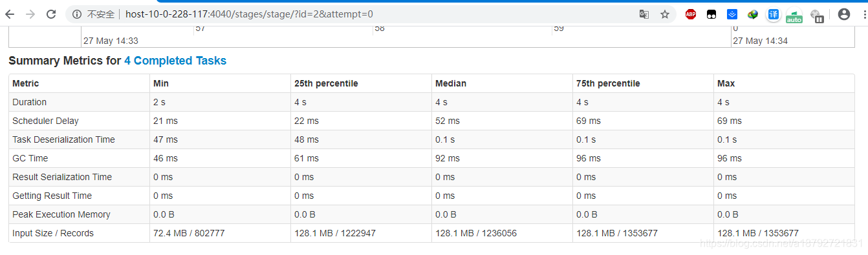Click the translate page icon
Viewport: 868px width, 255px height.
(644, 14)
